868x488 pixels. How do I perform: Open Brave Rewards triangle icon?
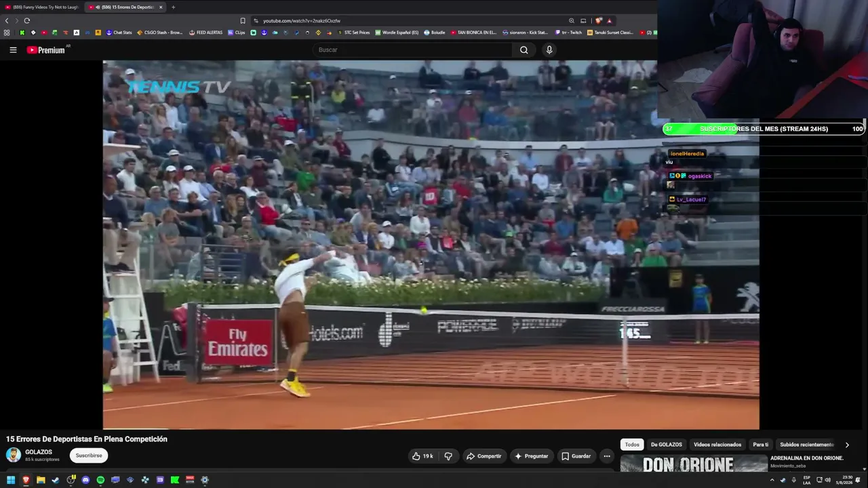(x=609, y=21)
